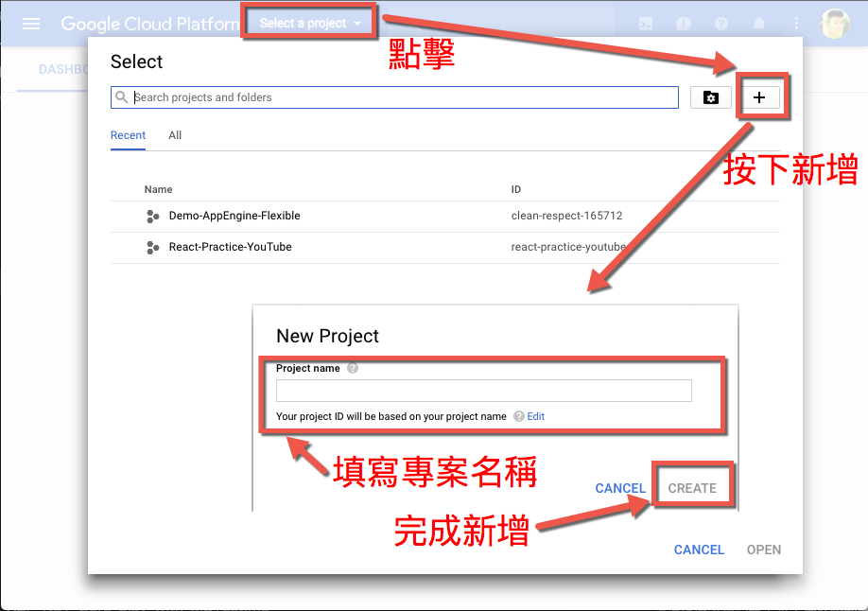Open the notifications bell

(759, 24)
